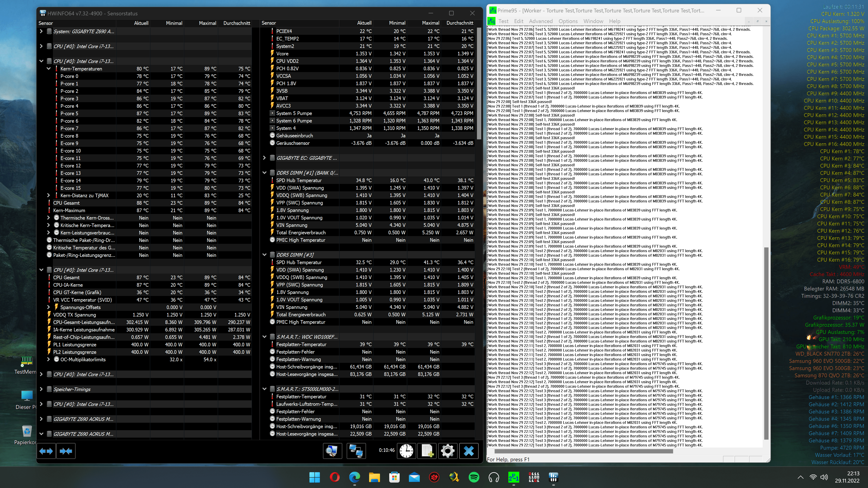868x488 pixels.
Task: Click the Durchschnitt column header on left panel
Action: pyautogui.click(x=236, y=23)
